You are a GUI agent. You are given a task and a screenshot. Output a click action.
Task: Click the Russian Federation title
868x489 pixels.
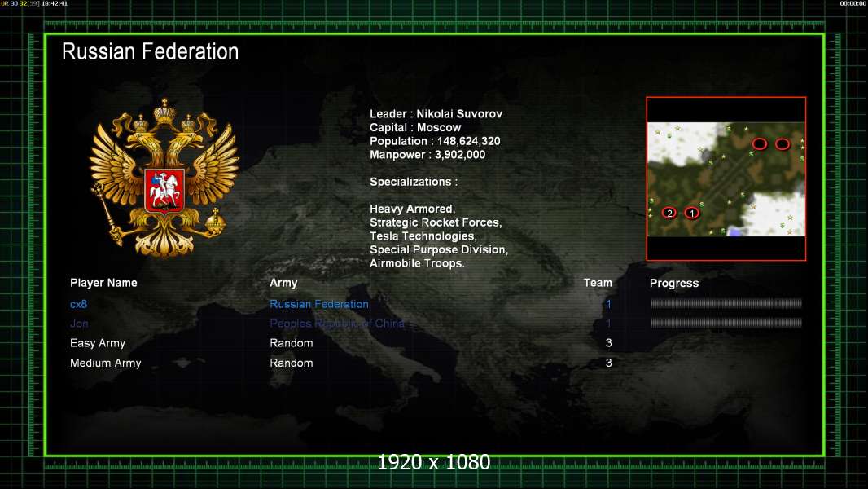pos(150,51)
